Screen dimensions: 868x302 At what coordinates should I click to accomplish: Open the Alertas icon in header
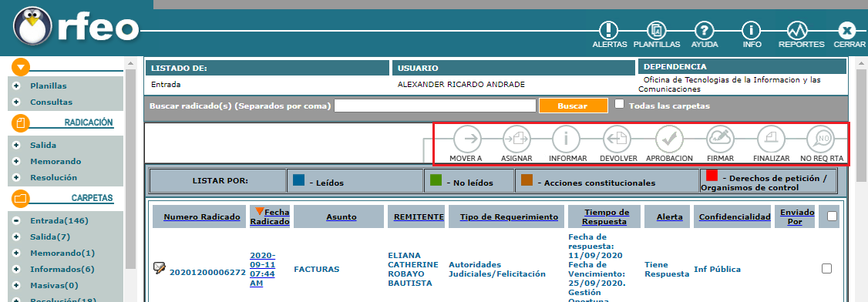pos(610,30)
